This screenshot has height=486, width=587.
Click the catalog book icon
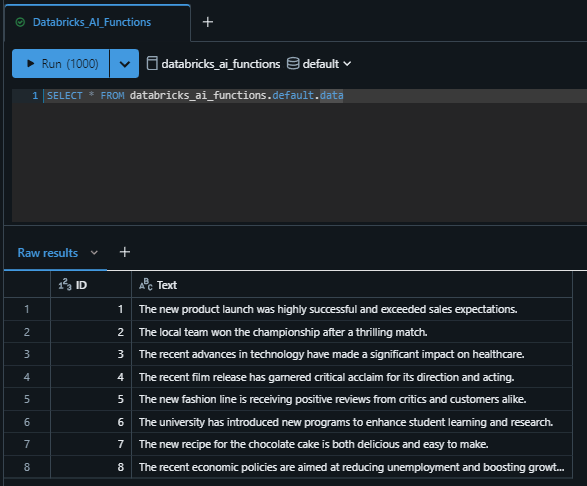click(x=152, y=63)
